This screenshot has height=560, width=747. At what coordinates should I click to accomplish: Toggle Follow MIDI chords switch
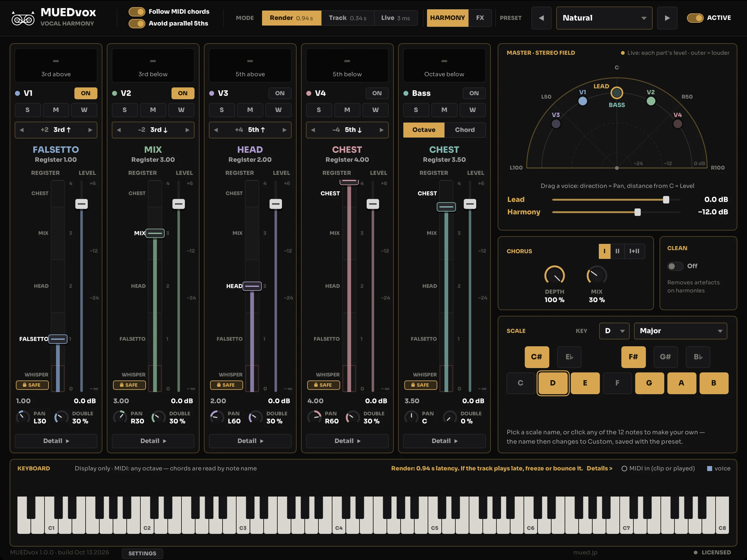tap(137, 12)
